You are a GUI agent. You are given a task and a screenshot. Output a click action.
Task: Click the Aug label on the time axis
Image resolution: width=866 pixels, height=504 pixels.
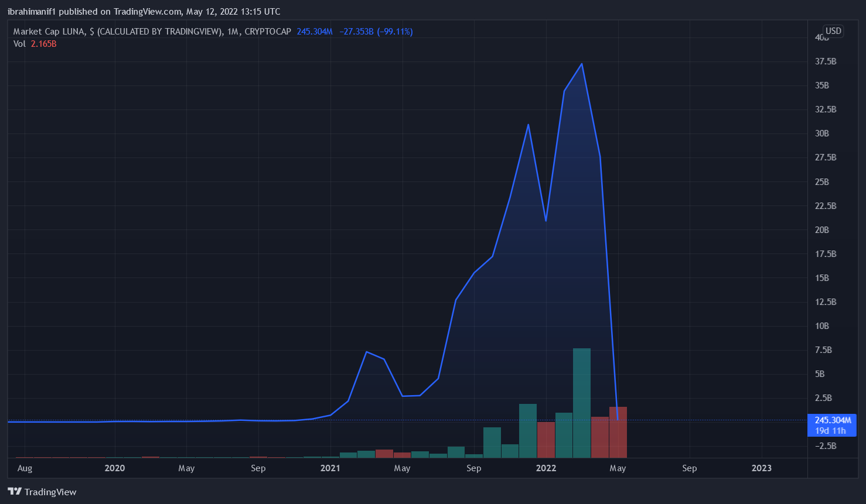click(25, 468)
